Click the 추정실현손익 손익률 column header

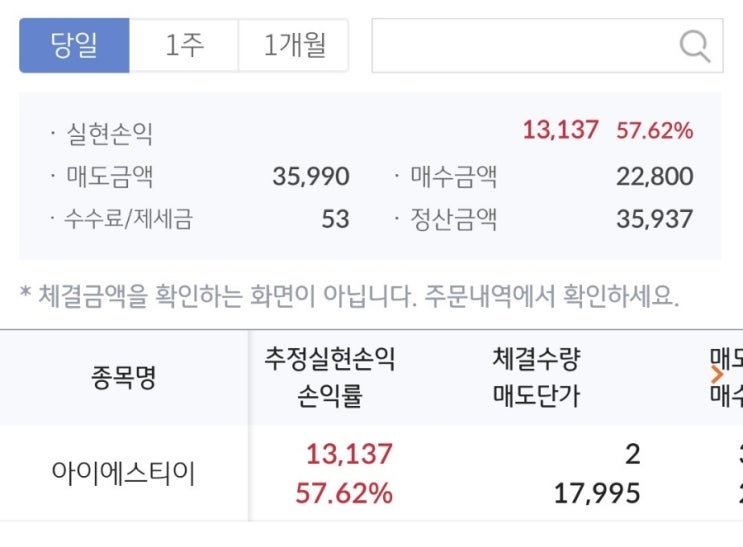tap(329, 378)
